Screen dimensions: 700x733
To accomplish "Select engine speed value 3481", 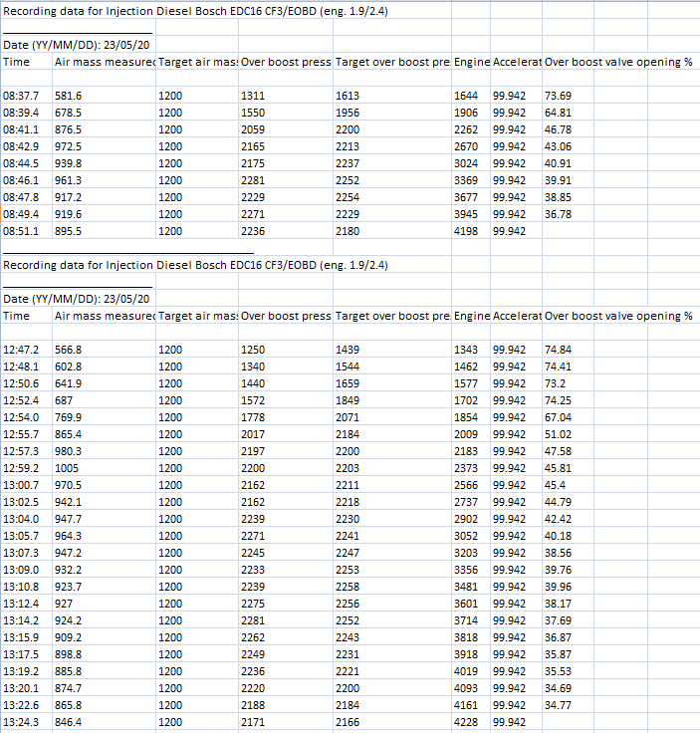I will click(466, 587).
